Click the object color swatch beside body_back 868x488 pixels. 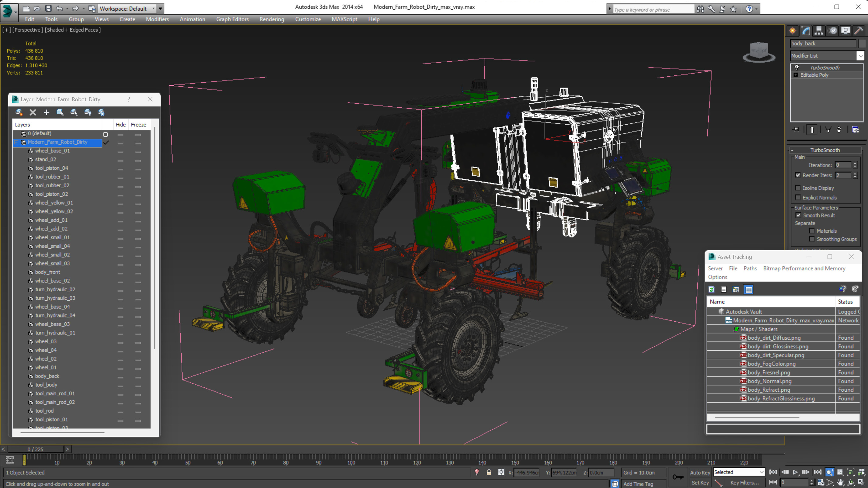click(862, 43)
